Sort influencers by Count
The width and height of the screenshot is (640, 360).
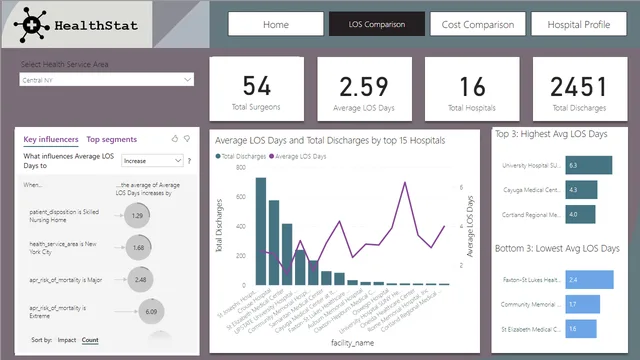tap(90, 340)
